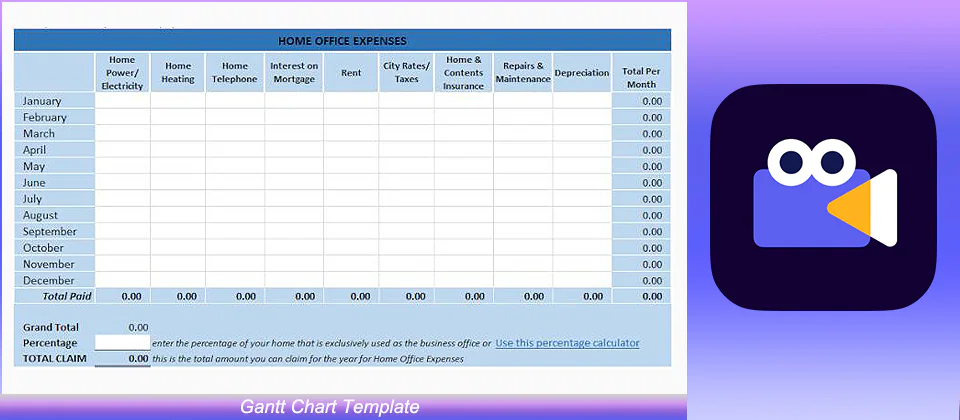
Task: Click the "TOTAL CLAIM" label
Action: [x=54, y=359]
